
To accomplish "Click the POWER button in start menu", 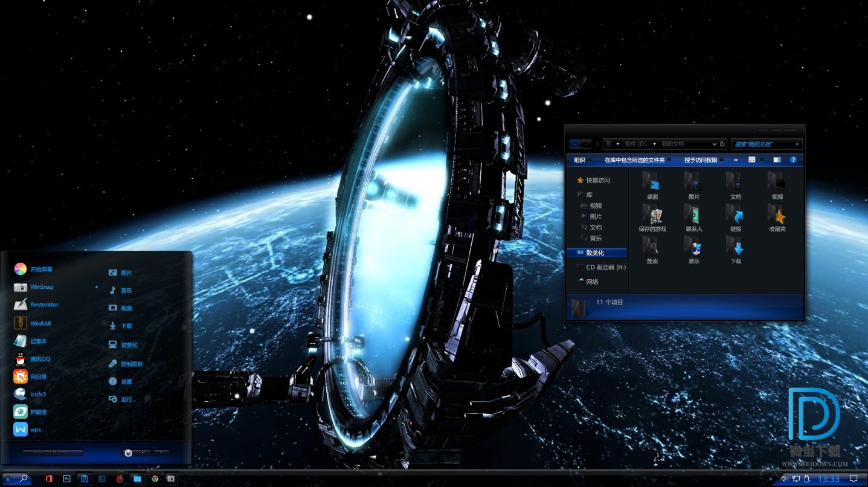I will point(136,452).
